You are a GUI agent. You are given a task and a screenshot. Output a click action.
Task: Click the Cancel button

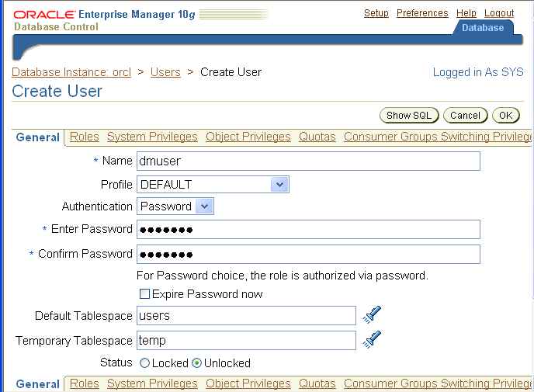[465, 116]
